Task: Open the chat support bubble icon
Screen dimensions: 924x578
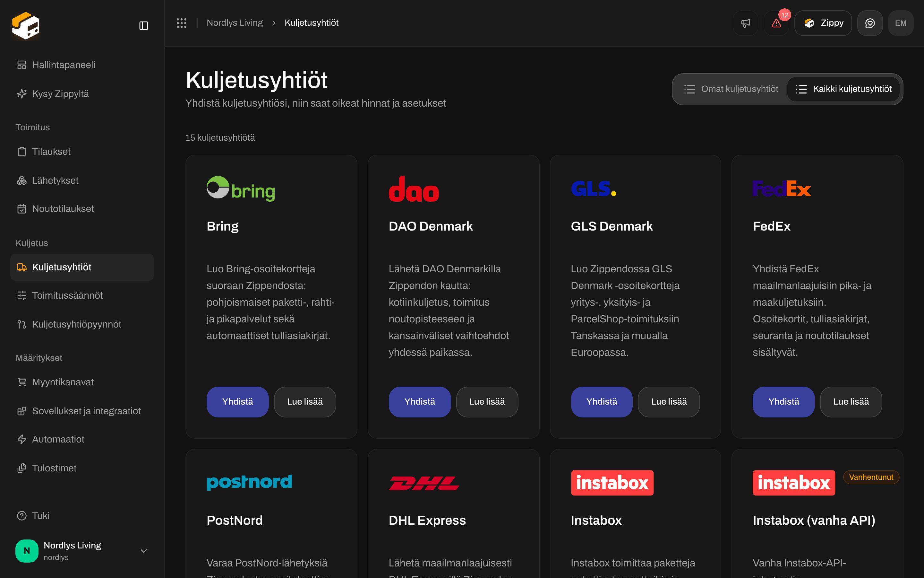Action: tap(870, 23)
